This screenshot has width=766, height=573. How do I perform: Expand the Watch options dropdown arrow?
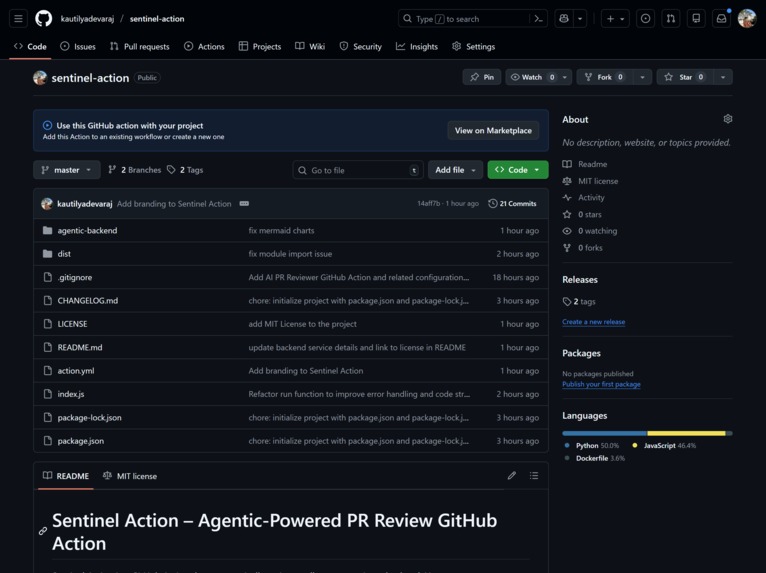565,77
